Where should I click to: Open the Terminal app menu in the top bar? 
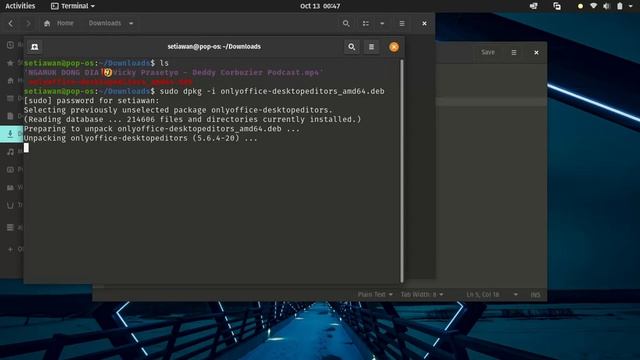[73, 6]
